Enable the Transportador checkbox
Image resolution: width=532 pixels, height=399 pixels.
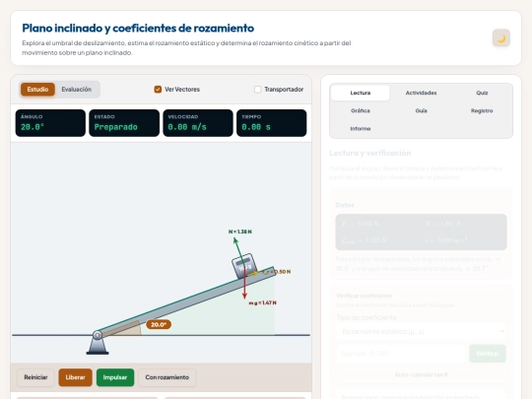click(257, 90)
